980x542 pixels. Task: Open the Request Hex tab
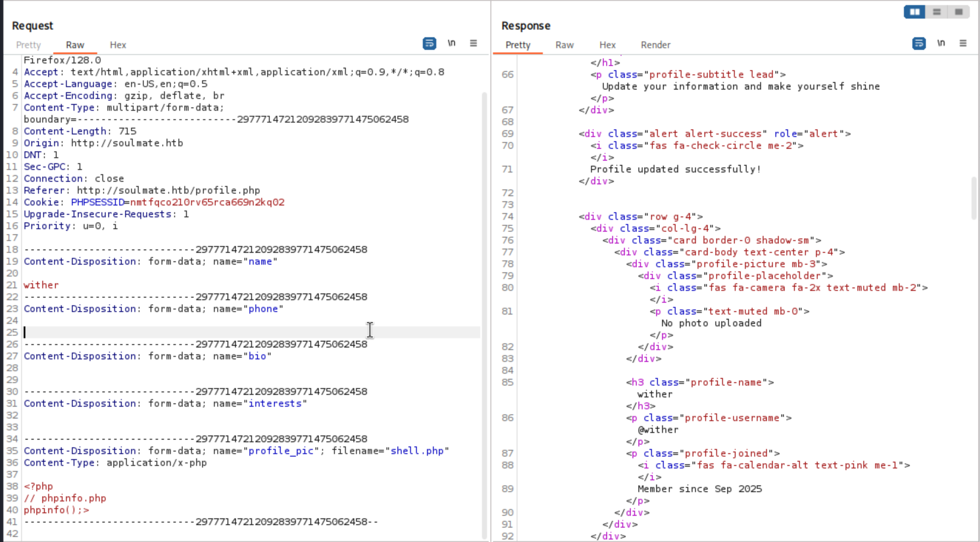[x=118, y=45]
